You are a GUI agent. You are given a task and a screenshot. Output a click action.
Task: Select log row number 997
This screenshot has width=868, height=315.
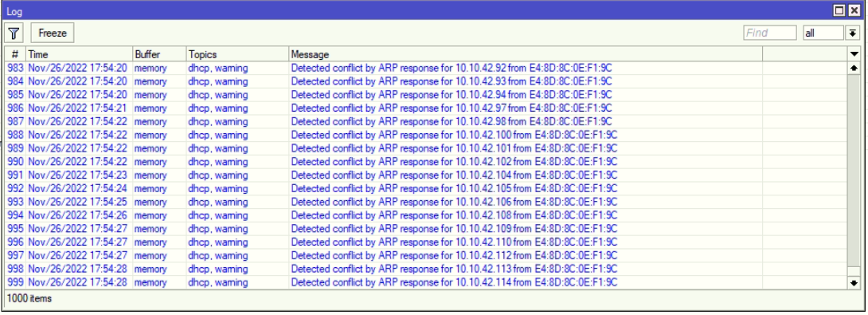426,256
